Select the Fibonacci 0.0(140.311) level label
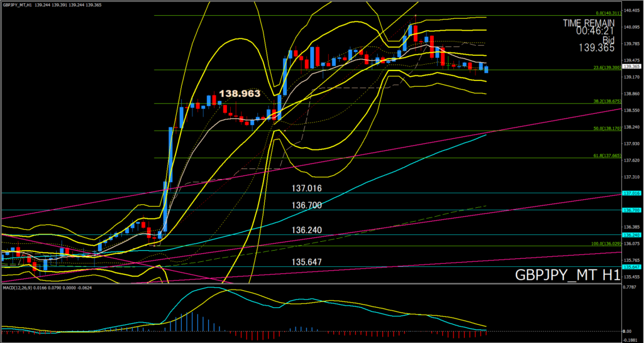Screen dimensions: 644x343 (608, 13)
